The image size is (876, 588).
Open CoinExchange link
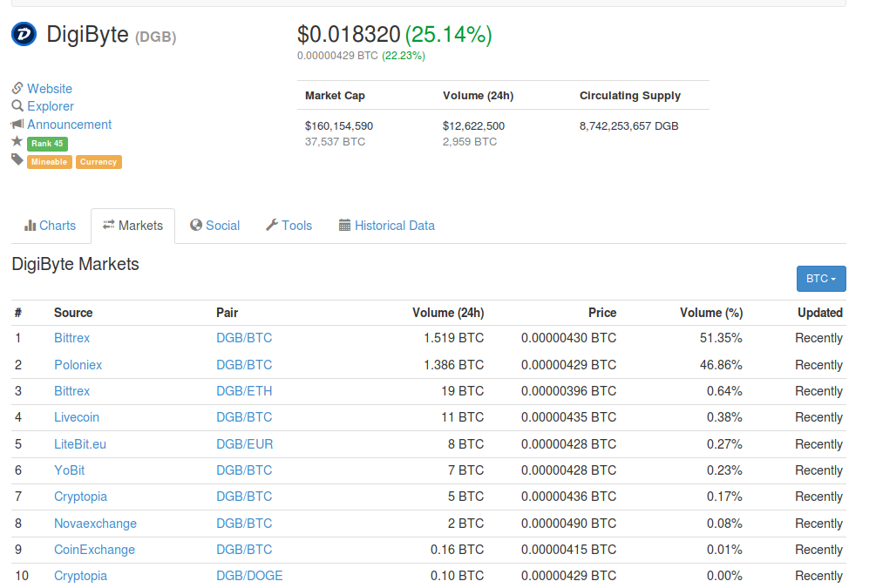(x=94, y=550)
